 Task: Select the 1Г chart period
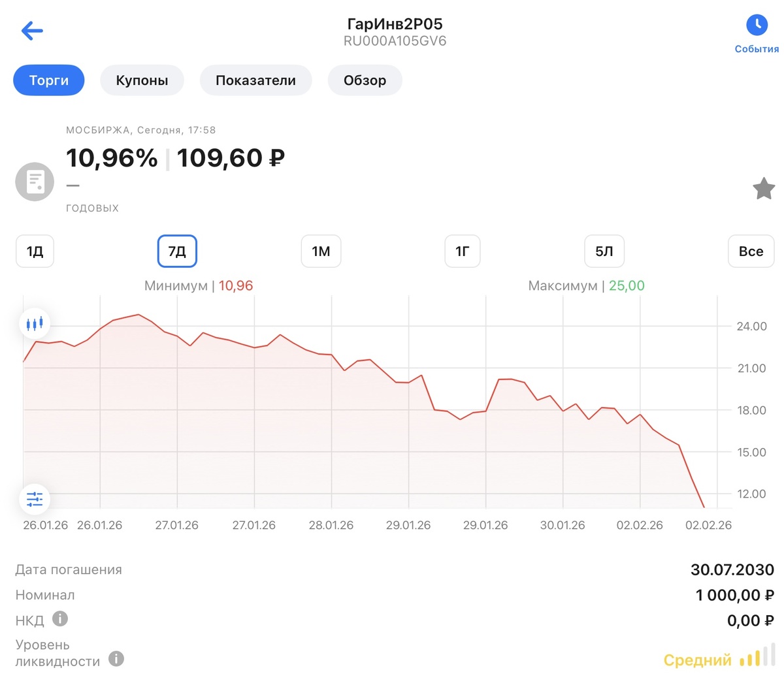(463, 251)
